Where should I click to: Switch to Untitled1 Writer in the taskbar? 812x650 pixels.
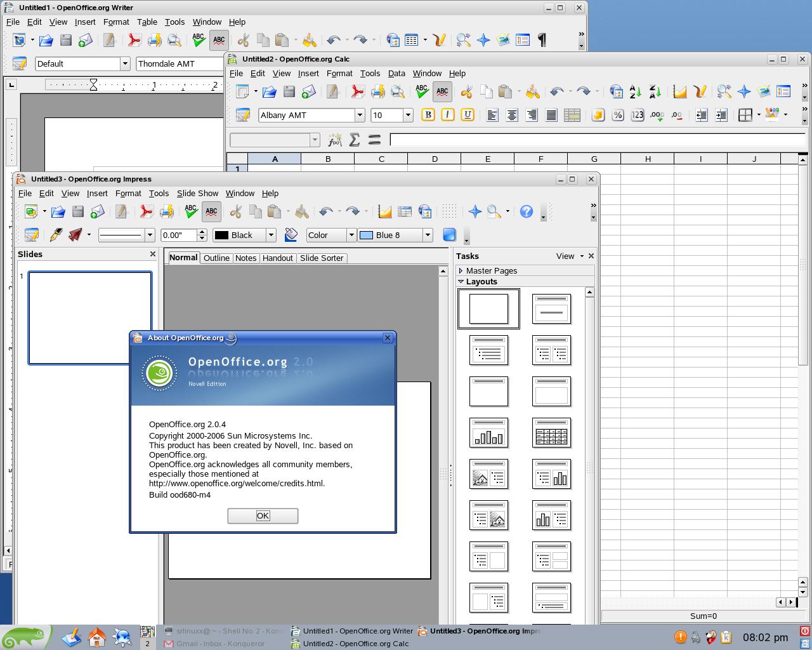(x=352, y=631)
